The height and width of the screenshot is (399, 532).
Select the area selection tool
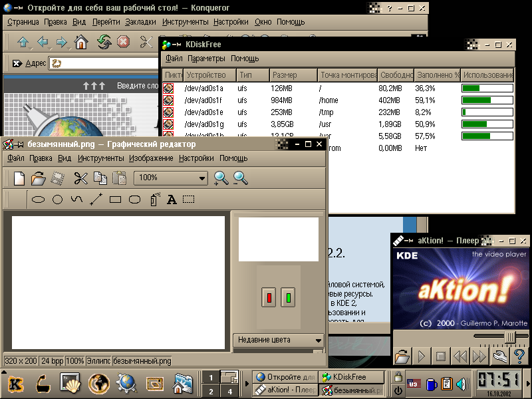[x=189, y=199]
